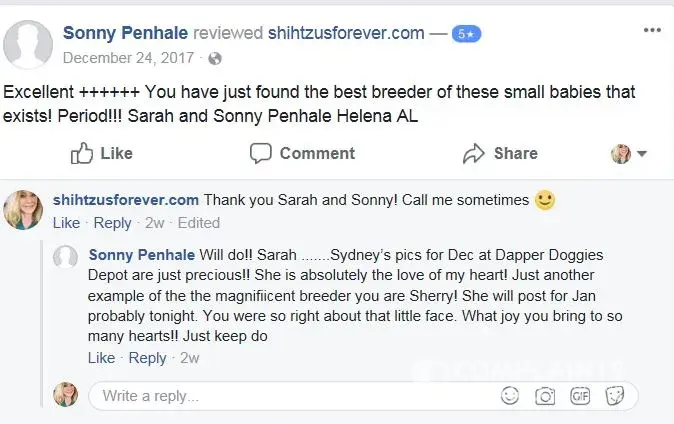Like Sonny Penhale's nested reply
Viewport: 674px width, 424px height.
pos(101,357)
